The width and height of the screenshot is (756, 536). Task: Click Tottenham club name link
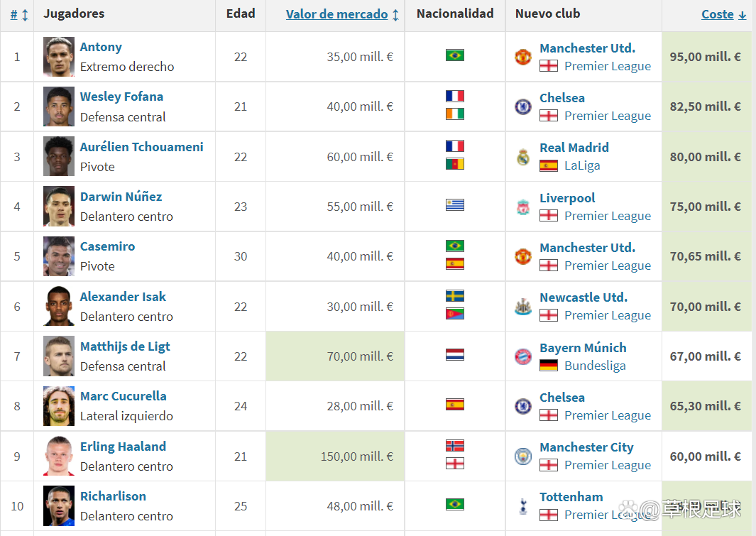(571, 497)
